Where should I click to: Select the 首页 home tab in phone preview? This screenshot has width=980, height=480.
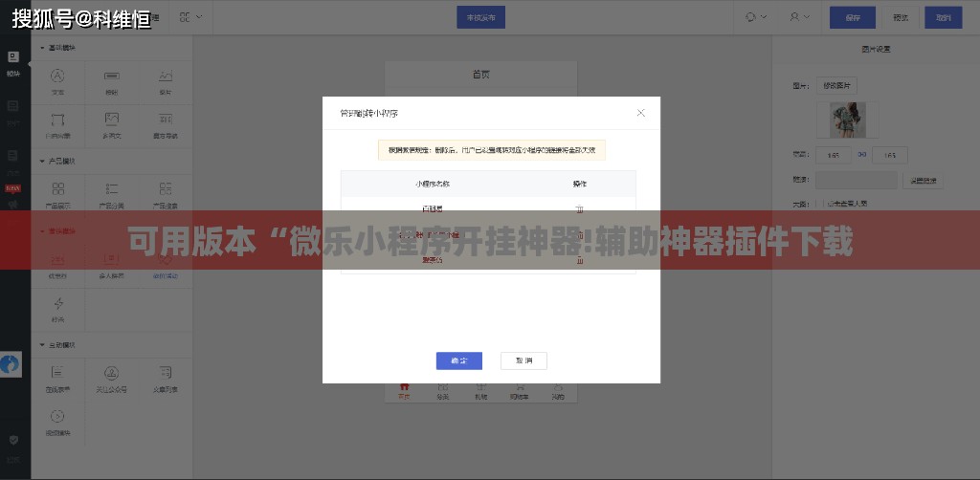(x=404, y=392)
